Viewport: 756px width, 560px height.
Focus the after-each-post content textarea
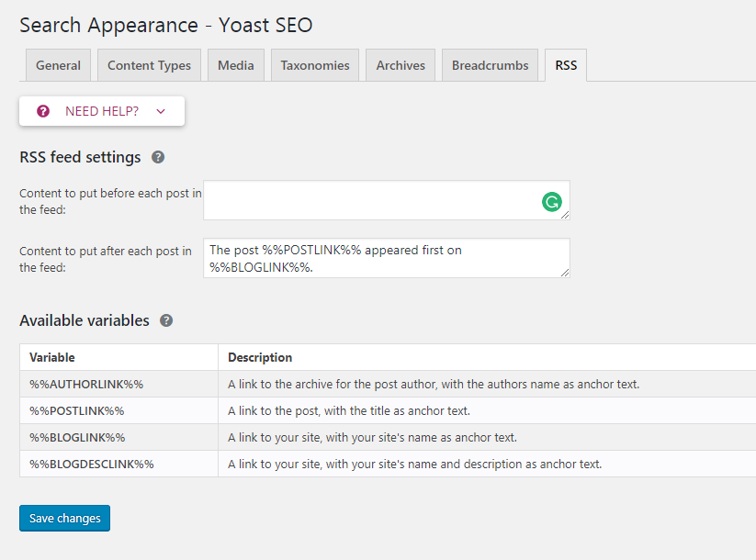pos(387,258)
